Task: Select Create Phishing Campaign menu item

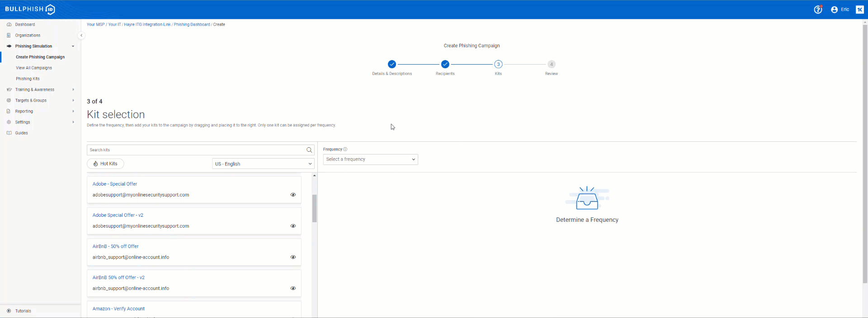Action: tap(40, 57)
